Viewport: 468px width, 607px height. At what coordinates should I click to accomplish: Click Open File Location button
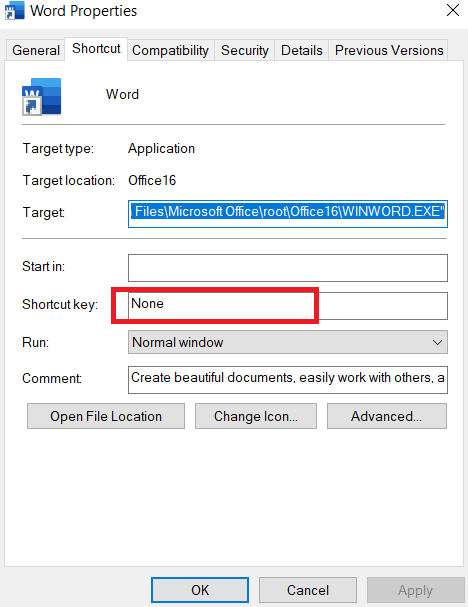[106, 416]
